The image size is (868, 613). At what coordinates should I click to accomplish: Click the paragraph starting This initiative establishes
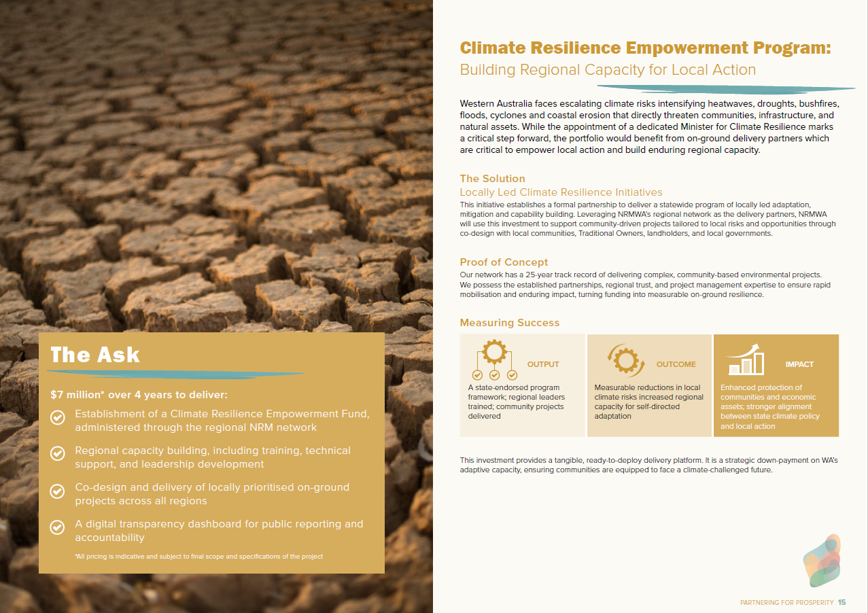(648, 219)
